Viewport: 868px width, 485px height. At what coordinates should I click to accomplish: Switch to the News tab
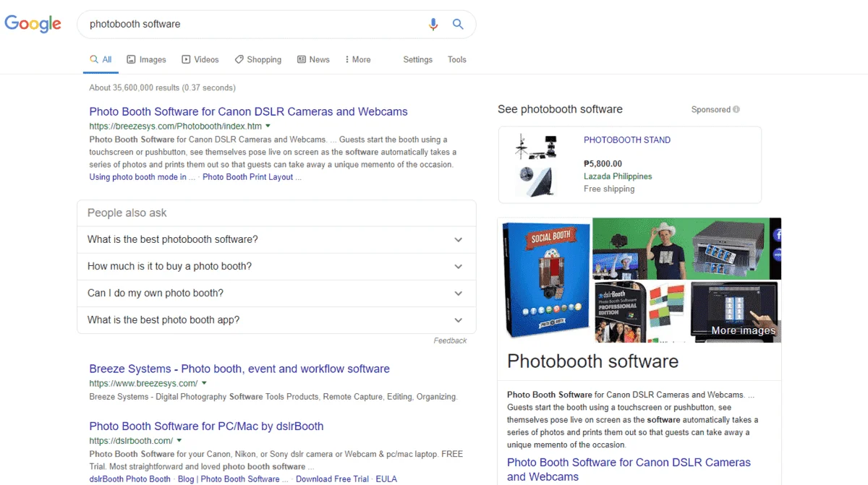point(313,60)
